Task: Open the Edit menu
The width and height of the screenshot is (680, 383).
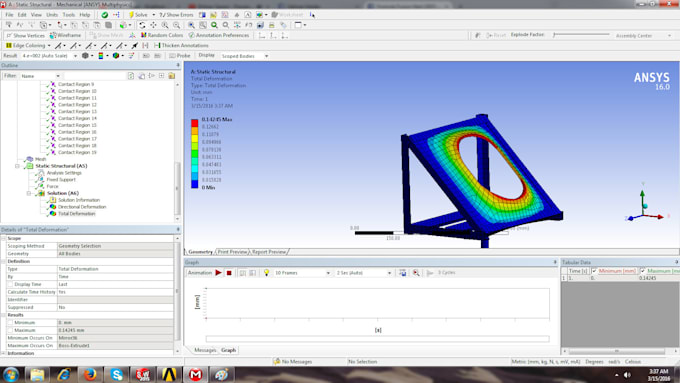Action: pyautogui.click(x=22, y=15)
